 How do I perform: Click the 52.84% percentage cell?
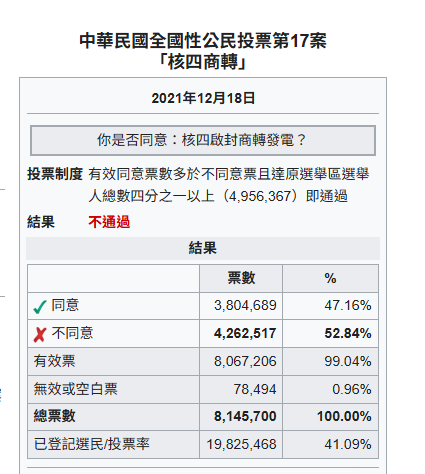pyautogui.click(x=348, y=333)
